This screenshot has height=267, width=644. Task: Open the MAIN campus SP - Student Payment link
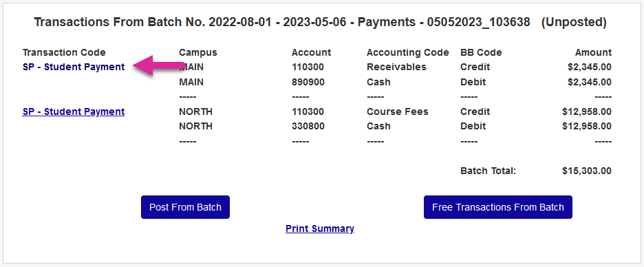74,67
